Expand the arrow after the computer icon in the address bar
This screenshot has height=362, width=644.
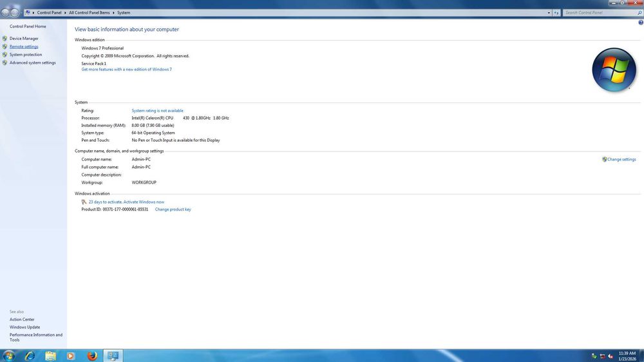pos(33,13)
